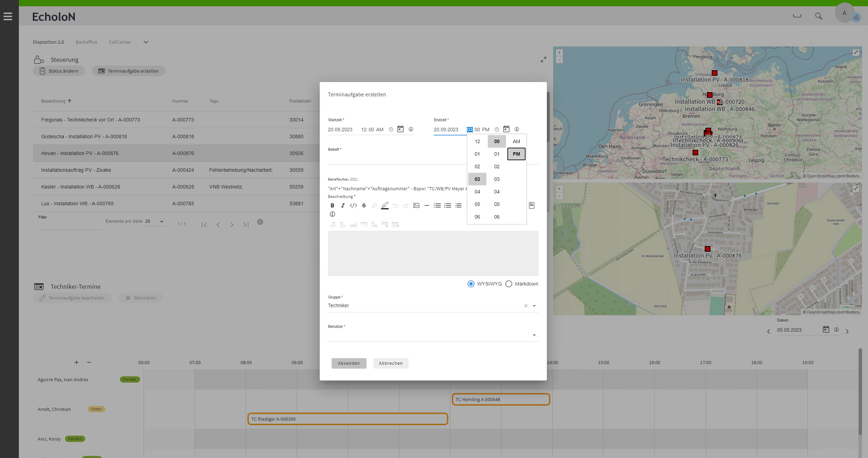Choose minute 05 in the minute column
The image size is (868, 458).
coord(497,204)
